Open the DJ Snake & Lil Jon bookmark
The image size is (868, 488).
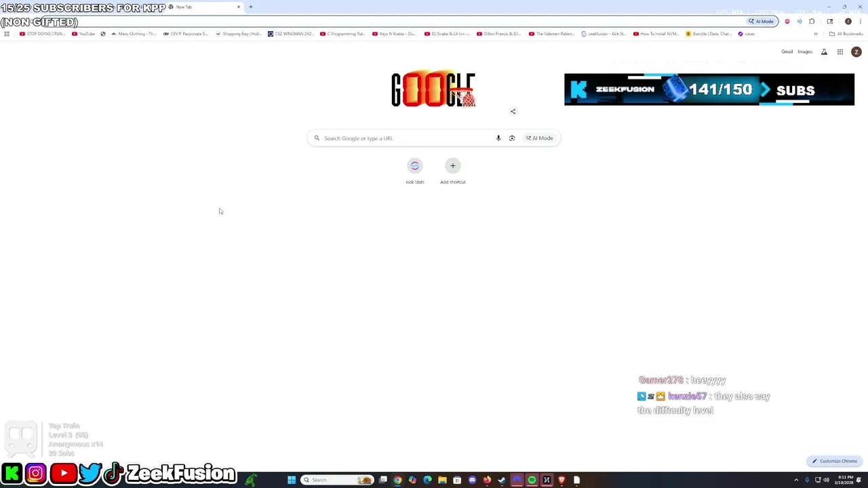pos(447,34)
